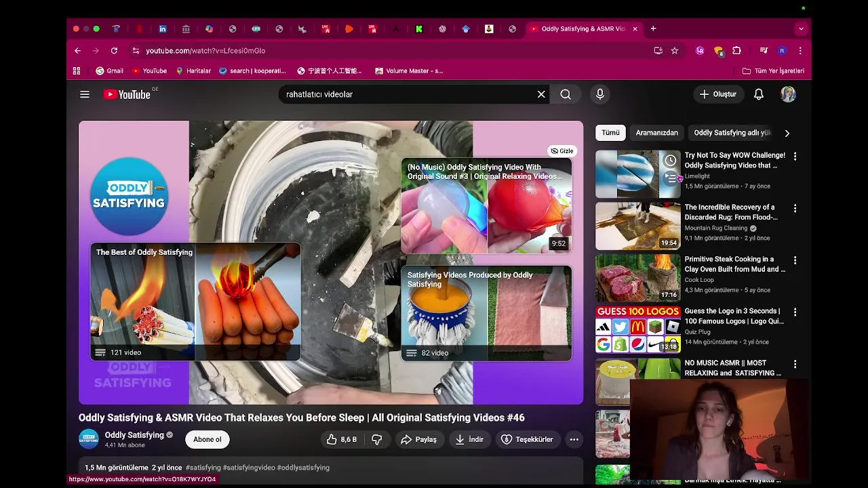Open The Best of Oddly Satisfying playlist card
The image size is (868, 488).
(195, 302)
